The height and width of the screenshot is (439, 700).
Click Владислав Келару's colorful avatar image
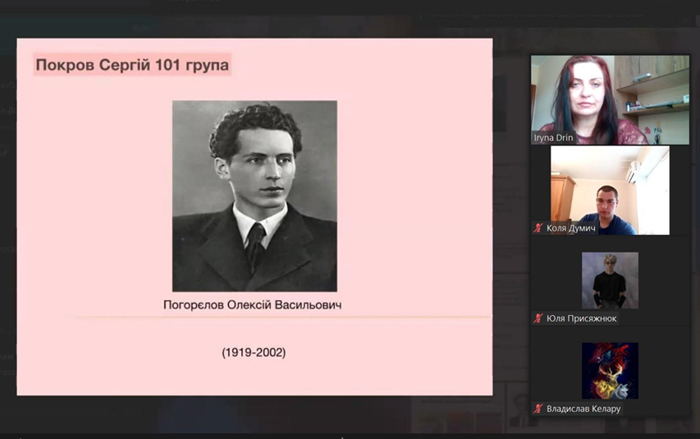610,371
